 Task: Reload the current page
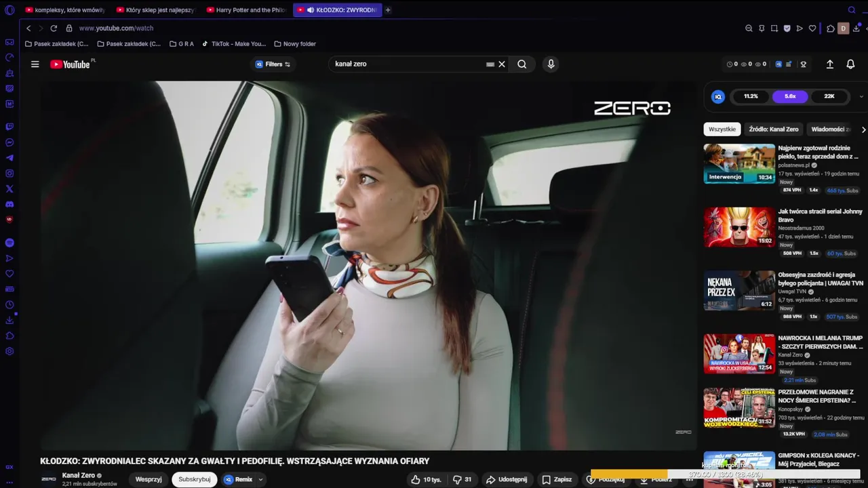tap(54, 28)
